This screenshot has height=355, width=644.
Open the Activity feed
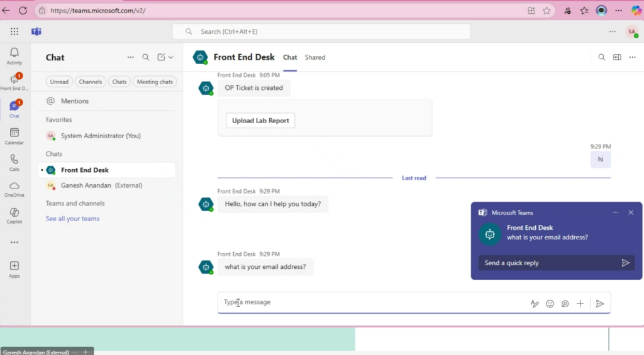[14, 56]
